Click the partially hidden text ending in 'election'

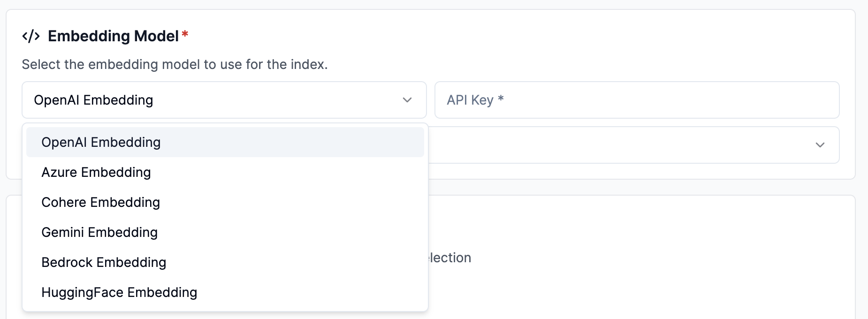pos(449,258)
